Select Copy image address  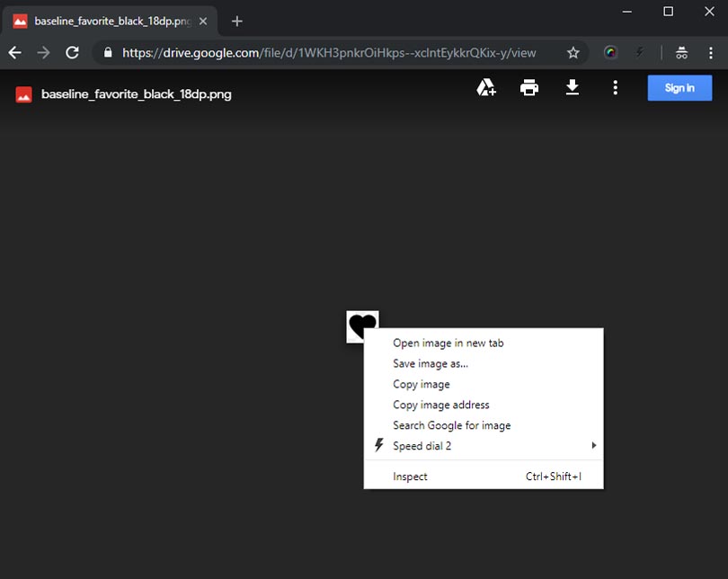coord(484,405)
